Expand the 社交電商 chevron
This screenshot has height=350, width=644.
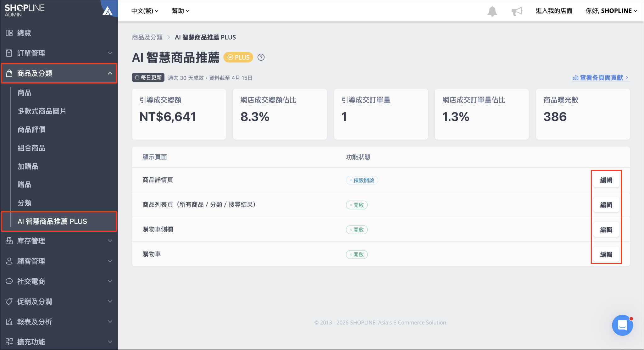pyautogui.click(x=110, y=281)
